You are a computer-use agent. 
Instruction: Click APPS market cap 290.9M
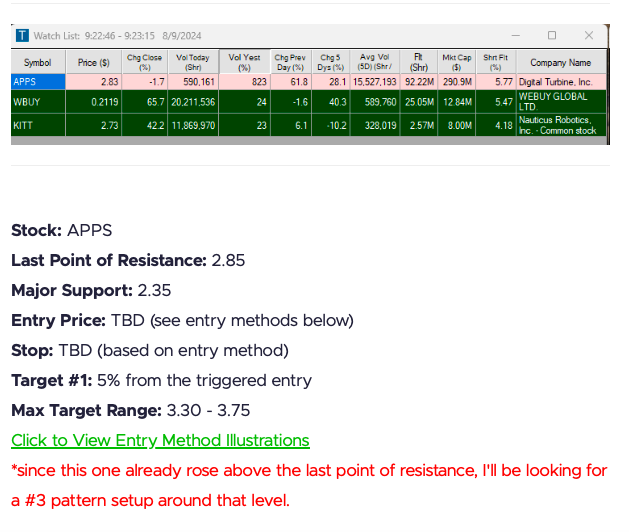[x=457, y=82]
